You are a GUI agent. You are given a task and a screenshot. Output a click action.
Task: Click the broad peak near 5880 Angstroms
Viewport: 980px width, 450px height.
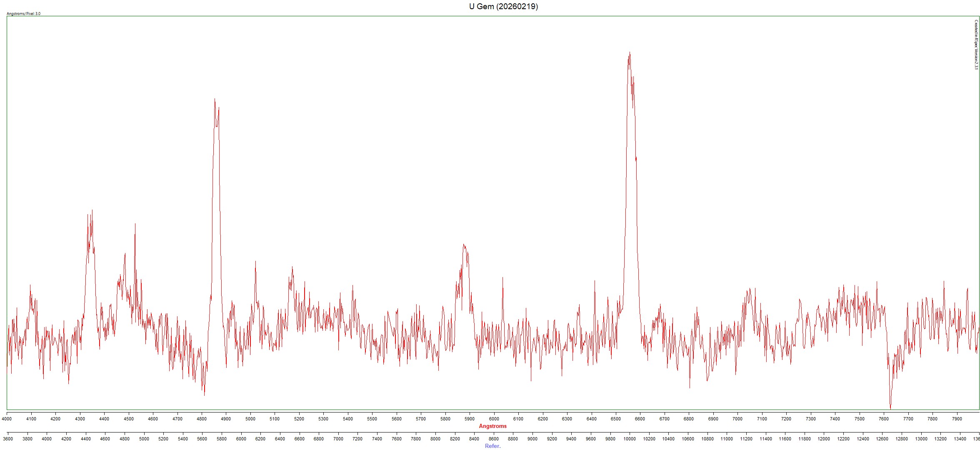click(x=464, y=246)
